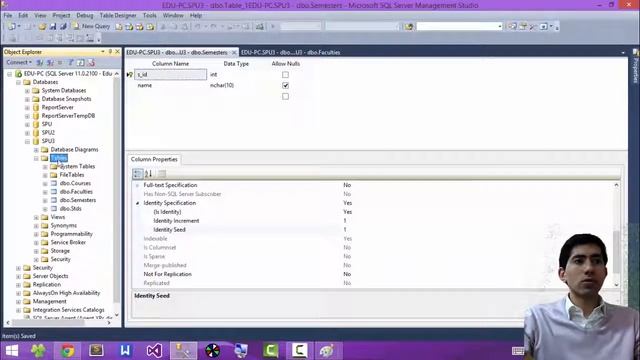Click the Analysis Services DMX Query icon

click(140, 27)
